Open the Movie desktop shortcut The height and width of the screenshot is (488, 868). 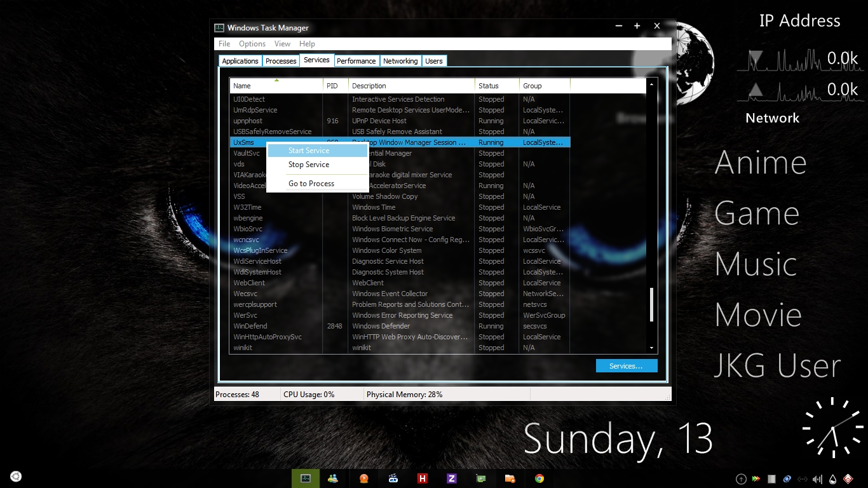[758, 315]
